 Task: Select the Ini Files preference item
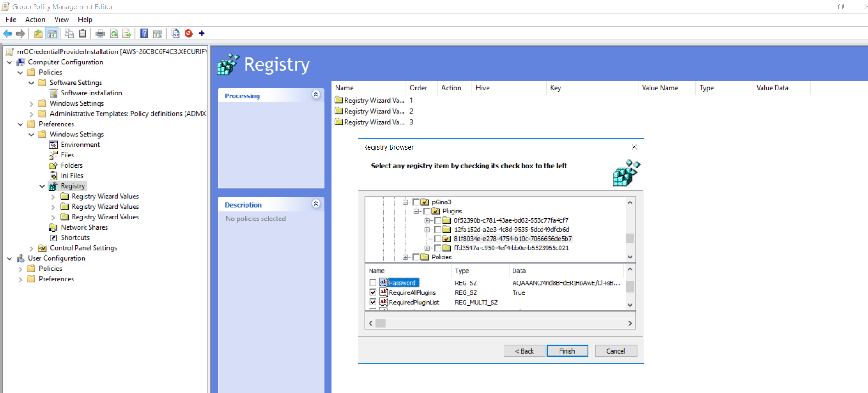point(72,175)
